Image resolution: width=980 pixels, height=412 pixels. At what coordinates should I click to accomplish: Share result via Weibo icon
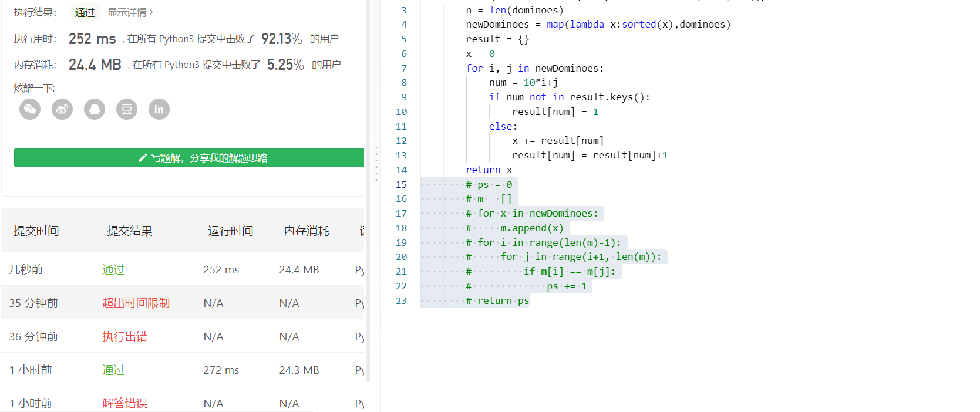[x=62, y=109]
